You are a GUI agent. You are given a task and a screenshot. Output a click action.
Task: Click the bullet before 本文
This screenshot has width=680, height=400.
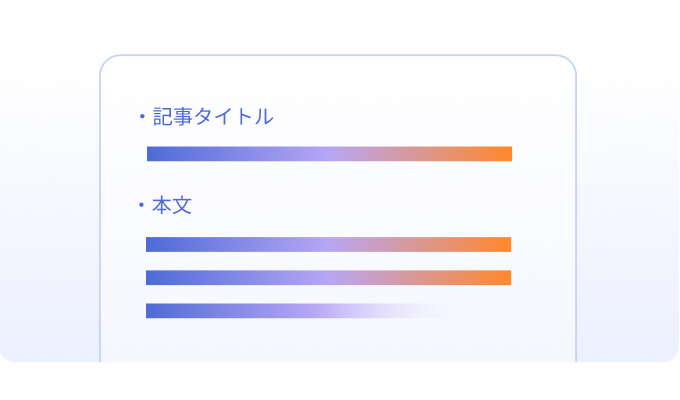pos(142,208)
